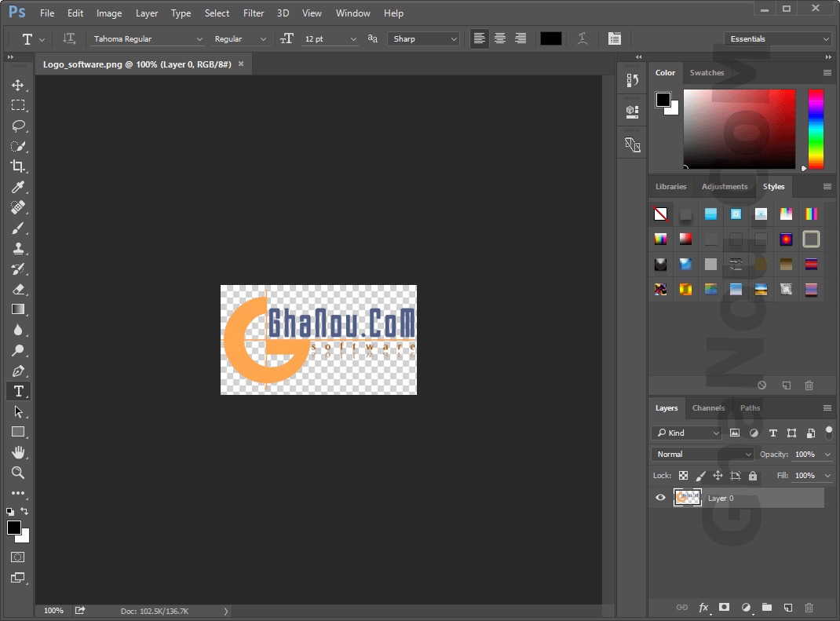Viewport: 840px width, 621px height.
Task: Select the Hand tool
Action: 18,452
